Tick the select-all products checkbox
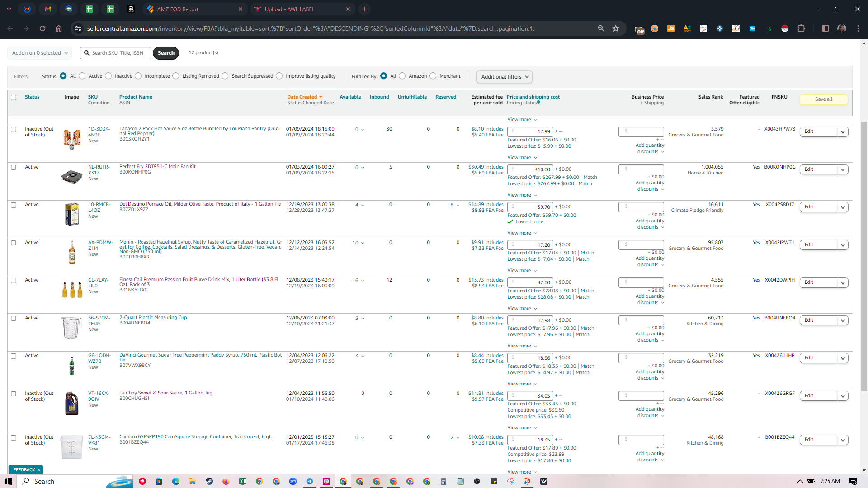This screenshot has width=868, height=488. 14,98
